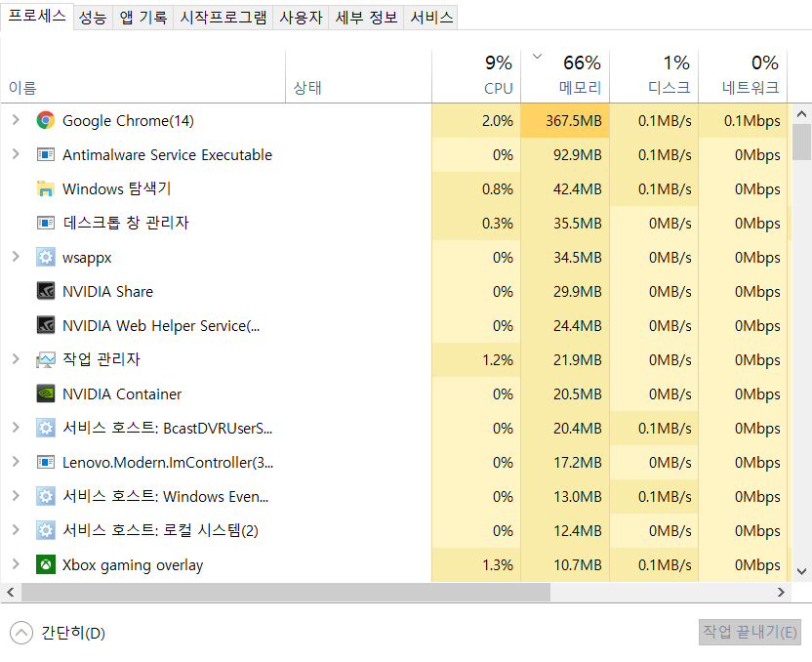Expand the Xbox gaming overlay row
The image size is (812, 662).
pos(16,564)
